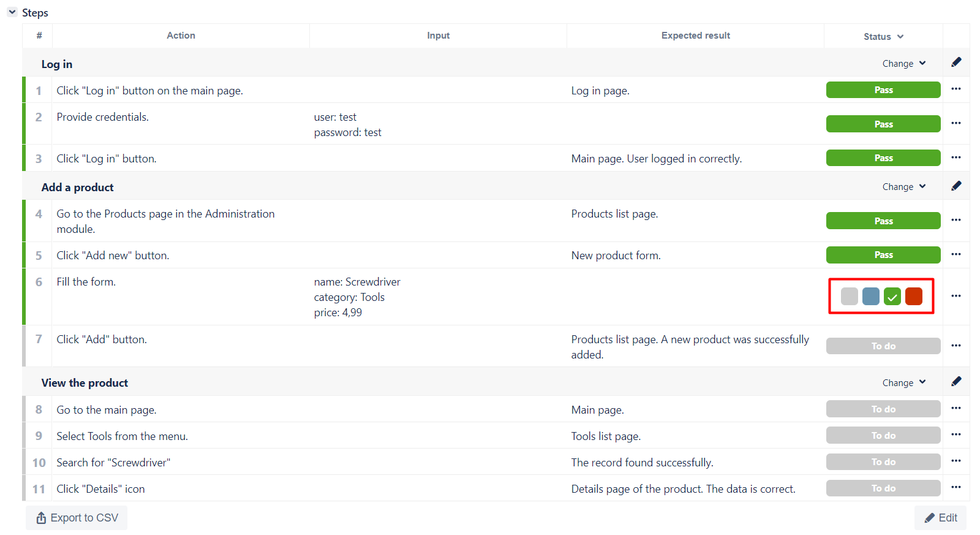Open the Status column header dropdown

click(883, 37)
